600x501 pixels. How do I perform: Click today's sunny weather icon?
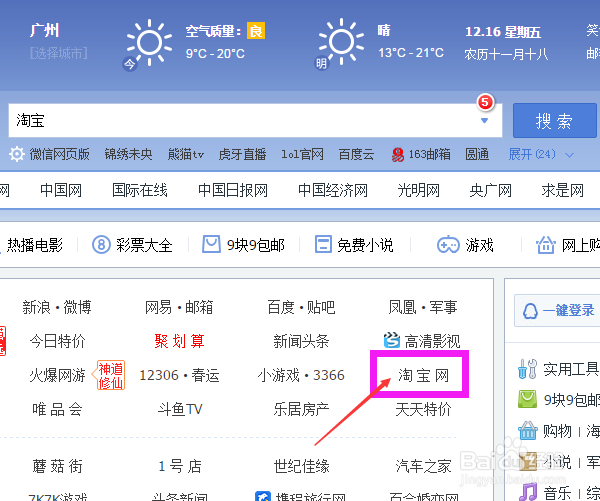pyautogui.click(x=149, y=42)
